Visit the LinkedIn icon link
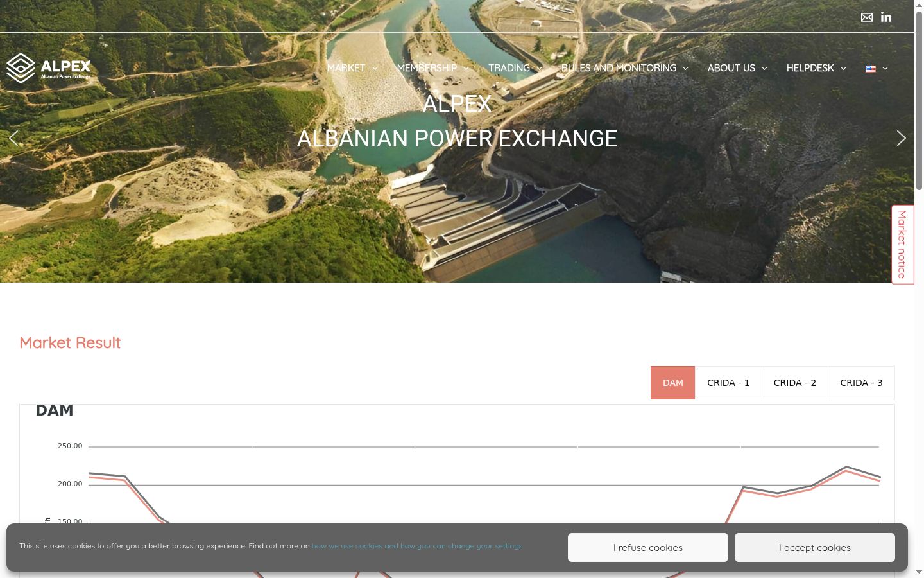 (886, 17)
